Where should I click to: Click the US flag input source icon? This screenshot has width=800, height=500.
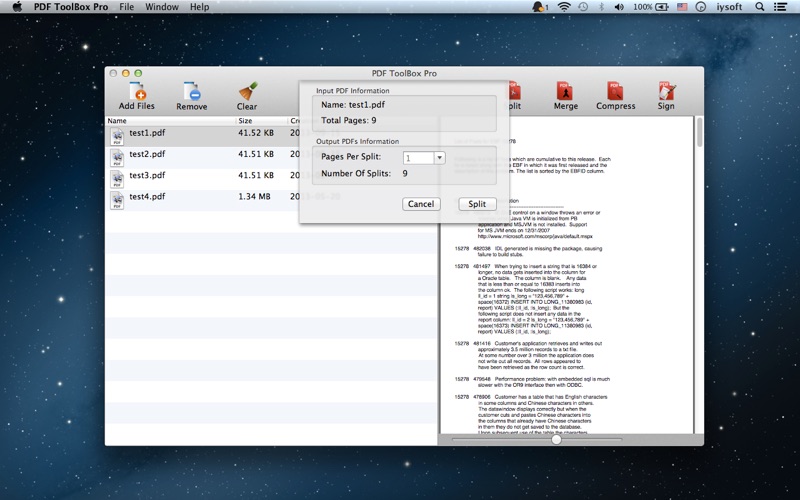[682, 7]
